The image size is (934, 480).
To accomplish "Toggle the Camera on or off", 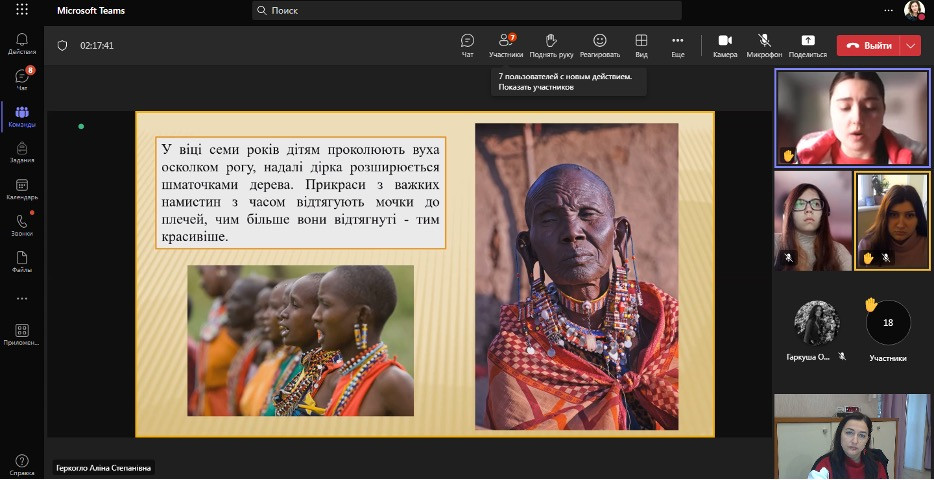I will tap(725, 44).
